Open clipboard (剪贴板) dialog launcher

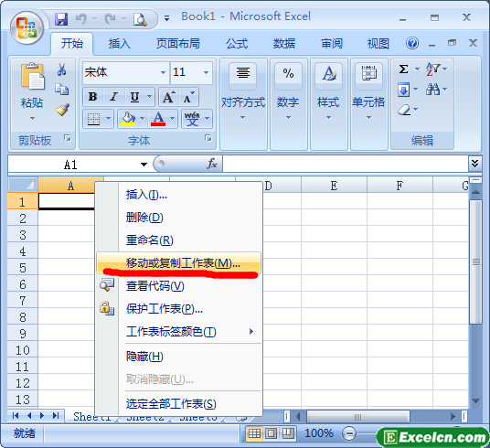[68, 138]
